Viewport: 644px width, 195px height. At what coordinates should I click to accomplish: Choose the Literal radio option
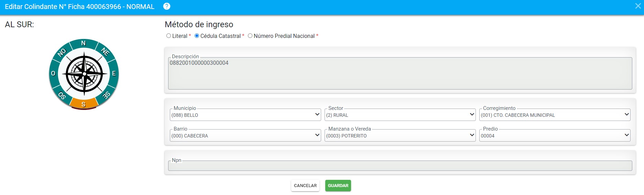[x=168, y=36]
